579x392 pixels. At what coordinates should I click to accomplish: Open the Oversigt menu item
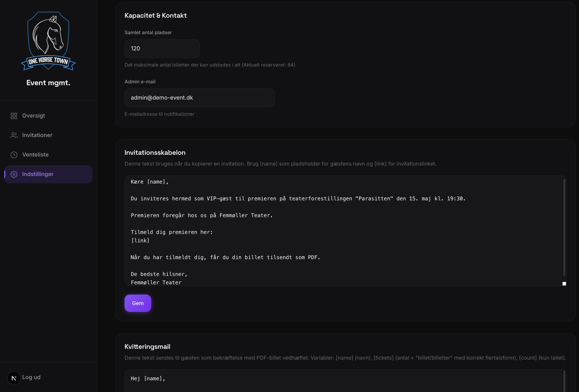(48, 116)
